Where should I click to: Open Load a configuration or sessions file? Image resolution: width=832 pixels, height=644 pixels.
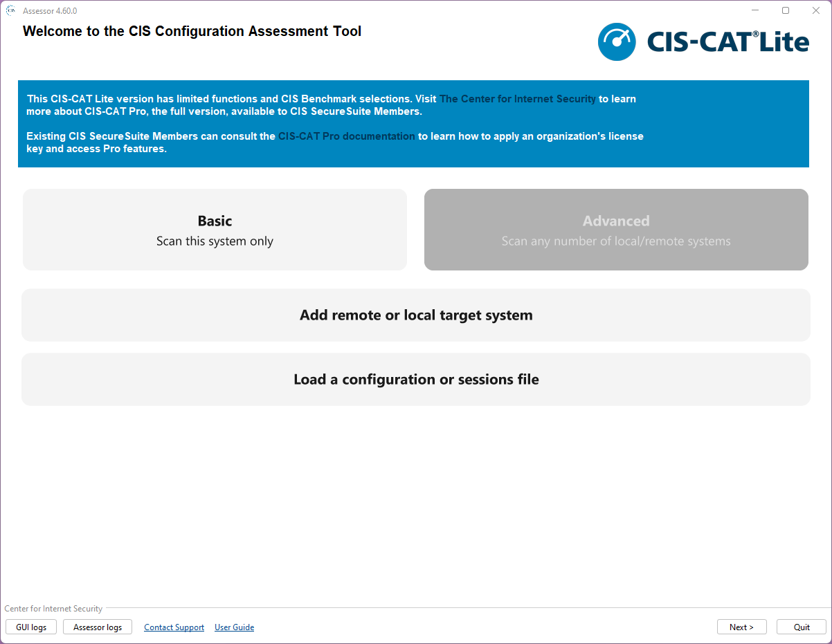416,379
